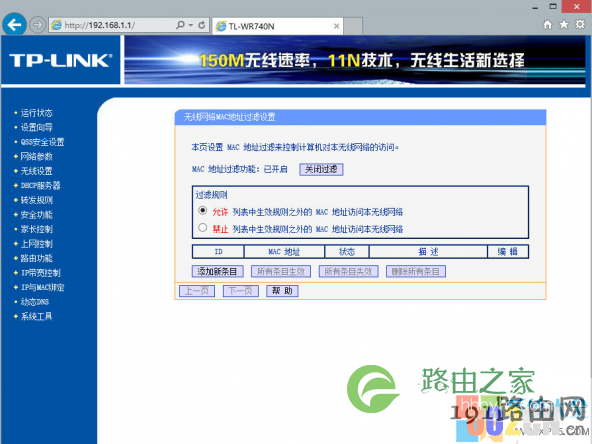This screenshot has height=444, width=592.
Task: Open 家长控制 in the sidebar
Action: pos(36,229)
